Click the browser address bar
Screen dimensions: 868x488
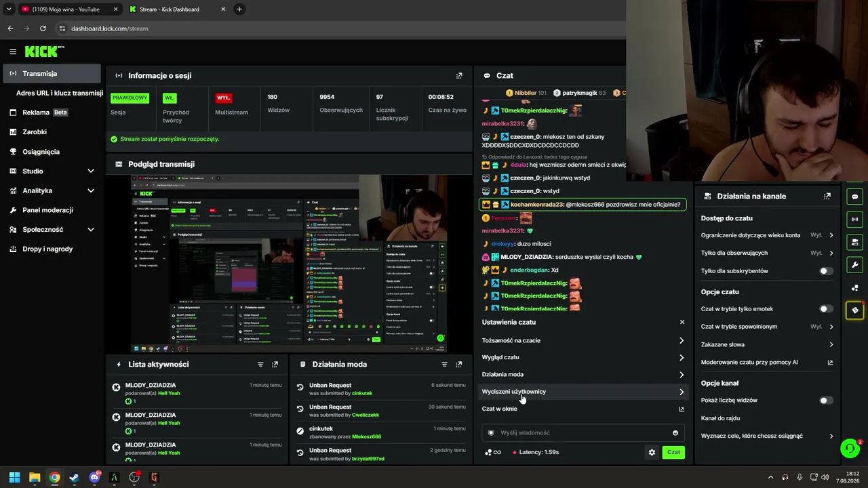pyautogui.click(x=339, y=28)
